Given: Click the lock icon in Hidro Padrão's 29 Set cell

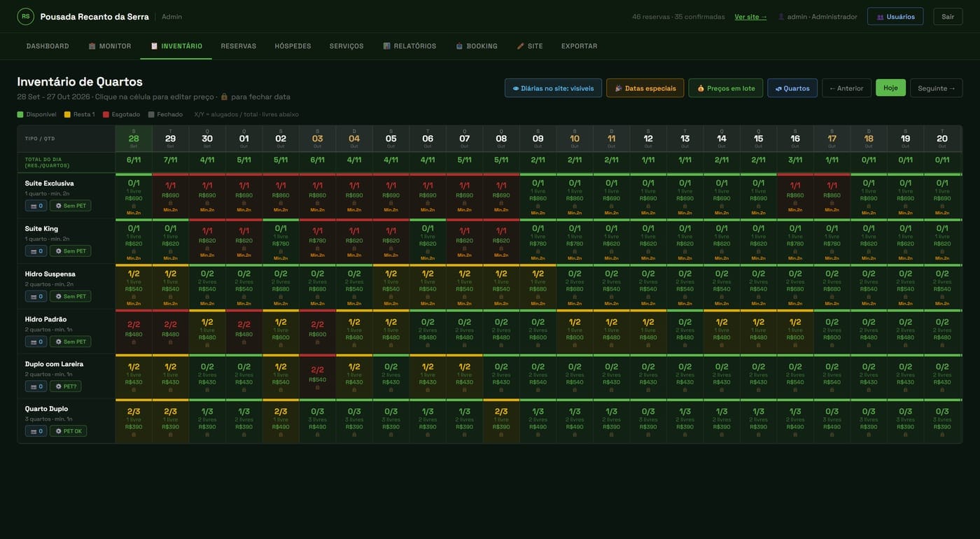Looking at the screenshot, I should pos(170,342).
